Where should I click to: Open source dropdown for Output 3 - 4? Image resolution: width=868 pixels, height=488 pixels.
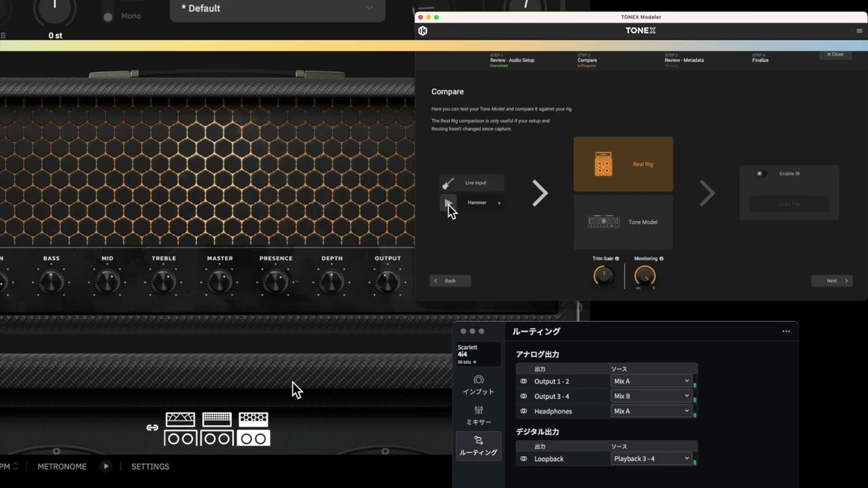pyautogui.click(x=651, y=396)
